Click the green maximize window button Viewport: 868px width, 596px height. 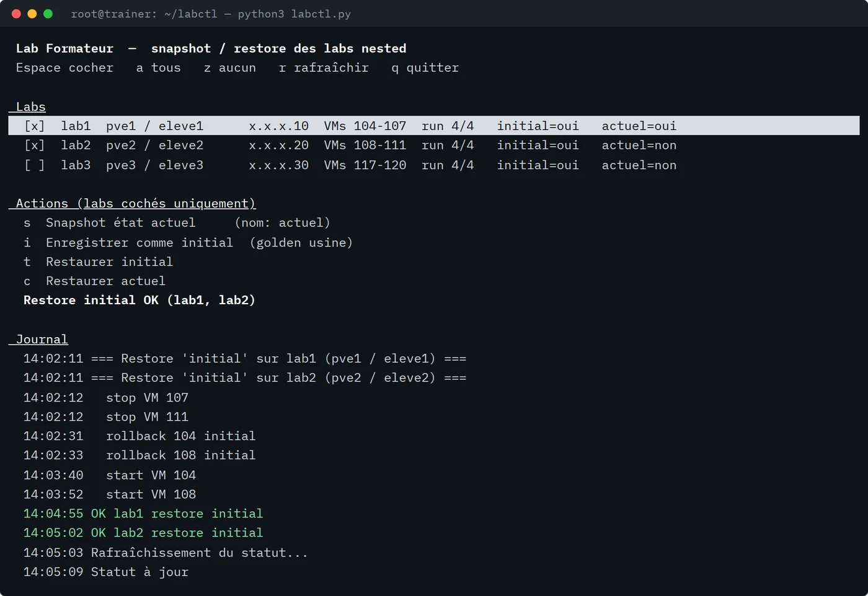point(48,14)
